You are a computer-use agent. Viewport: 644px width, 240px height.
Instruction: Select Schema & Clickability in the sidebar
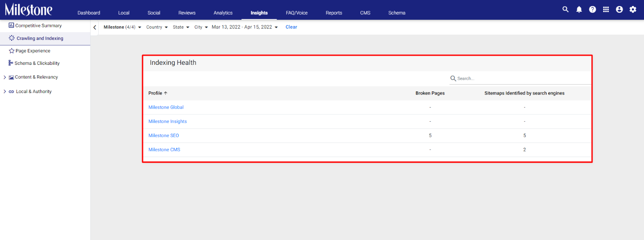coord(37,63)
